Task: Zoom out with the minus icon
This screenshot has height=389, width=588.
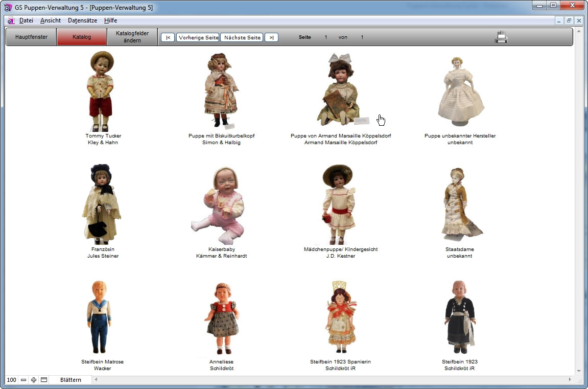Action: point(23,380)
